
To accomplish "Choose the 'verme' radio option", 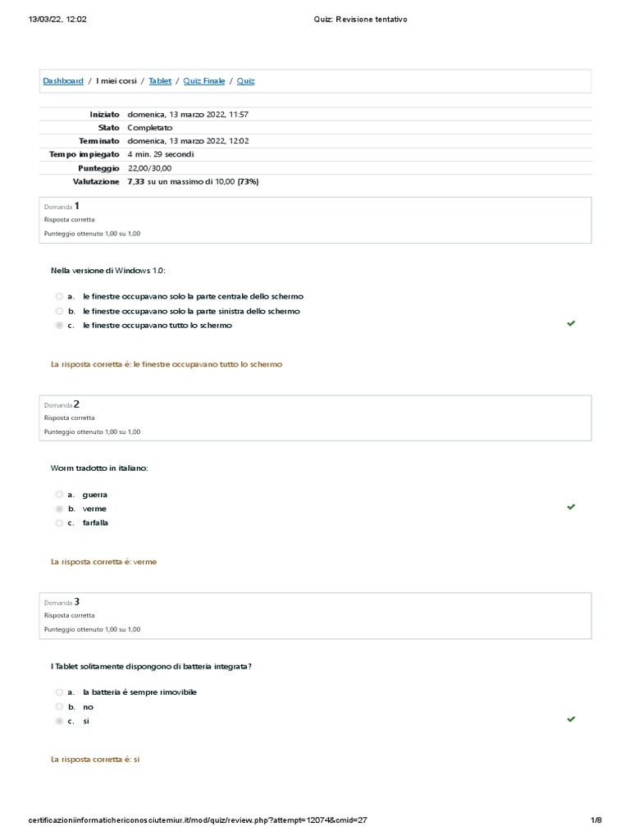I will 59,509.
